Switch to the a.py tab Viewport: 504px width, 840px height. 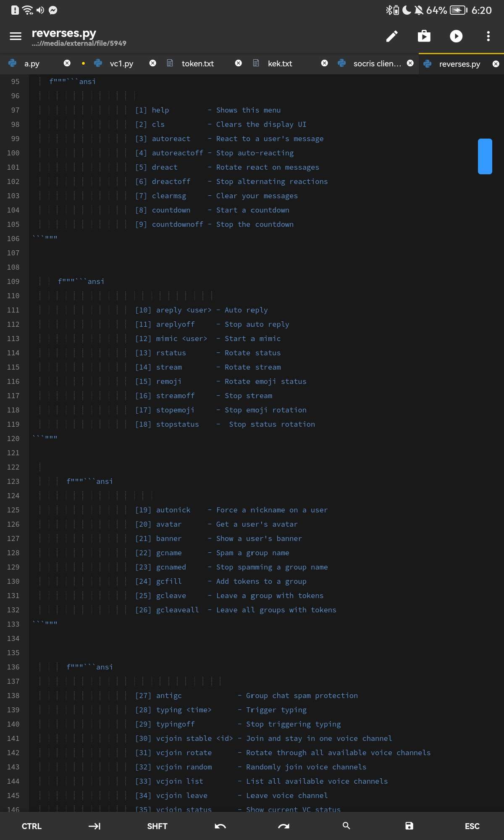point(32,64)
